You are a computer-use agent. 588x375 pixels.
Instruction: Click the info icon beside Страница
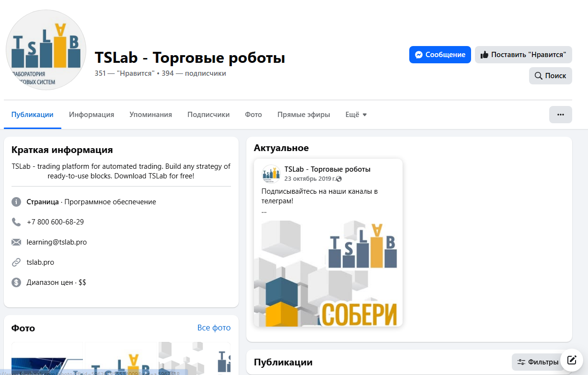coord(16,202)
